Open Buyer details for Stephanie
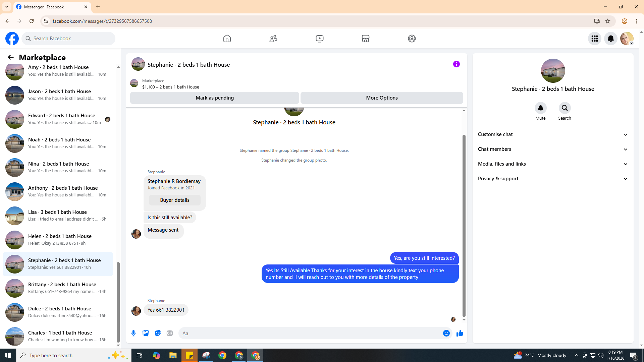 pos(174,200)
